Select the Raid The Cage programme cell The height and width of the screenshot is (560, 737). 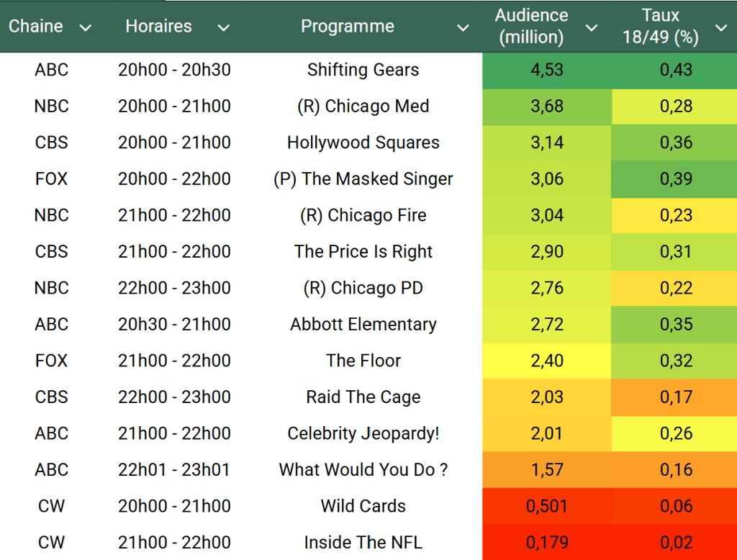pyautogui.click(x=363, y=397)
